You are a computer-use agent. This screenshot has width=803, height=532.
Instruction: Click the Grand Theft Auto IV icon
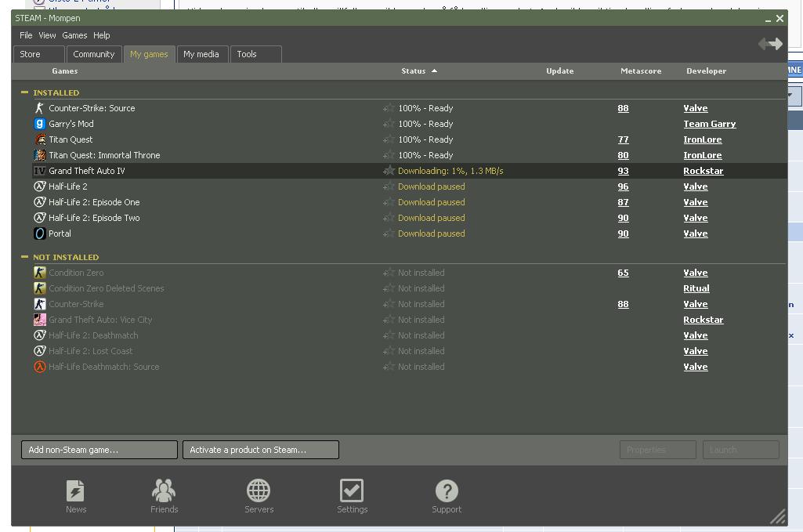39,171
